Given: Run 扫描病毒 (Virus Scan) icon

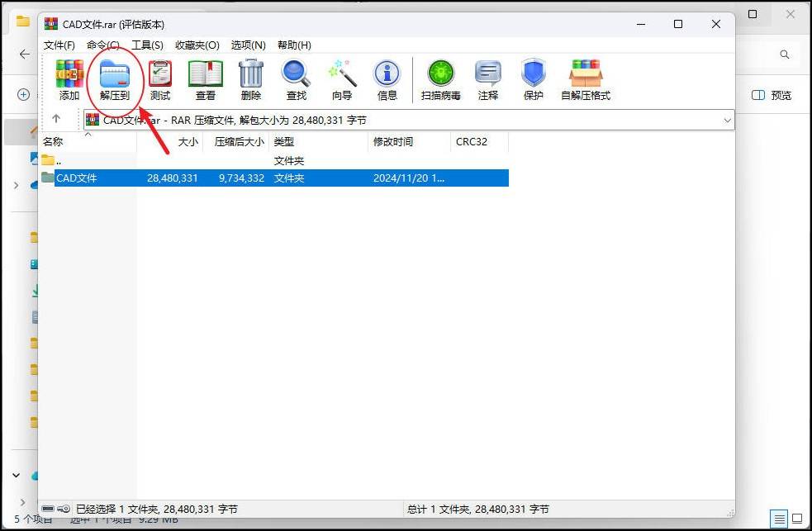Looking at the screenshot, I should point(440,79).
